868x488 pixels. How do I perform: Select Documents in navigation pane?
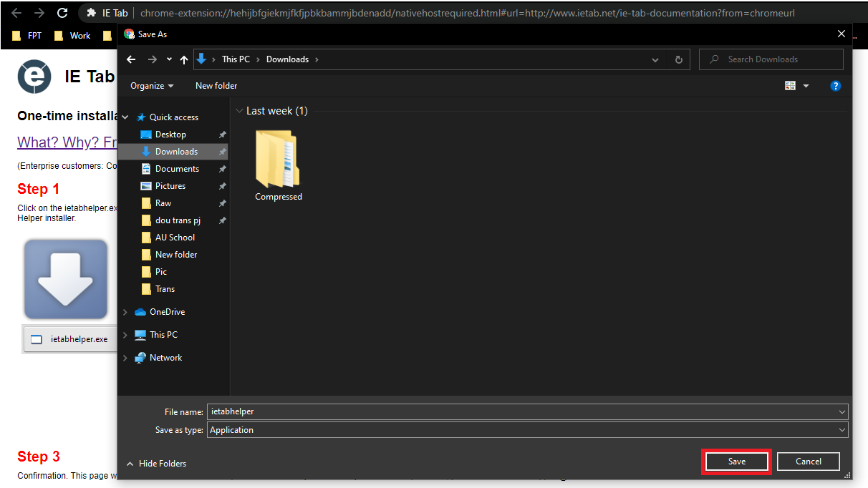[177, 169]
